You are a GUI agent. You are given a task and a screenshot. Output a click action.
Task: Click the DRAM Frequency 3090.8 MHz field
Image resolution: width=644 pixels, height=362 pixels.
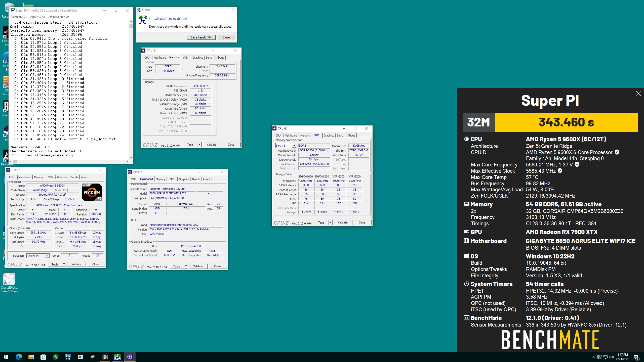(x=200, y=86)
